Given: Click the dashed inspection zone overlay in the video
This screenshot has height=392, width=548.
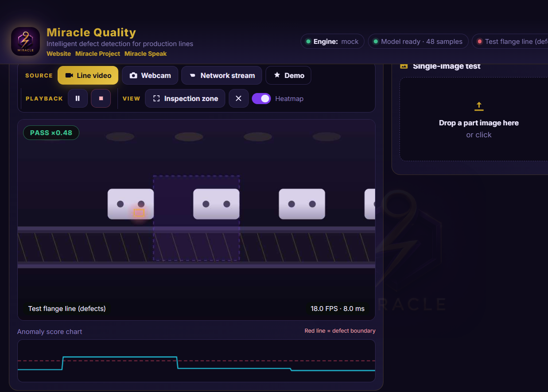Looking at the screenshot, I should pos(196,218).
